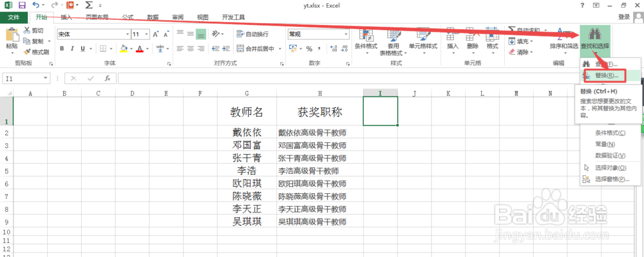Open font size 11 dropdown
Image resolution: width=644 pixels, height=257 pixels.
[x=147, y=34]
